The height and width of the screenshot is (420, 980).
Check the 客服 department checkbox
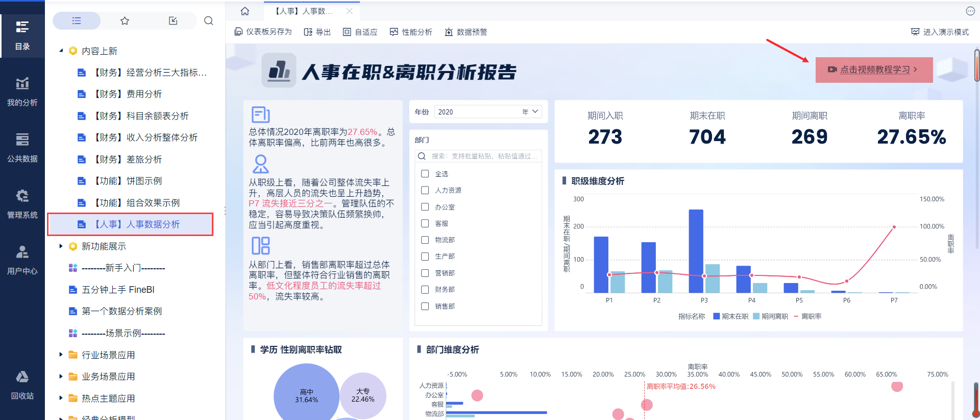coord(425,223)
